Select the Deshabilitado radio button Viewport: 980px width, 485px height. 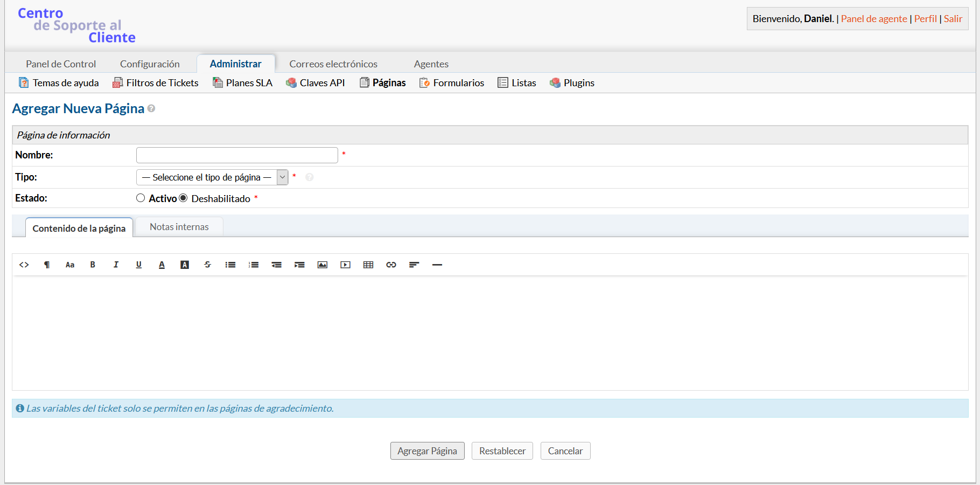coord(183,198)
